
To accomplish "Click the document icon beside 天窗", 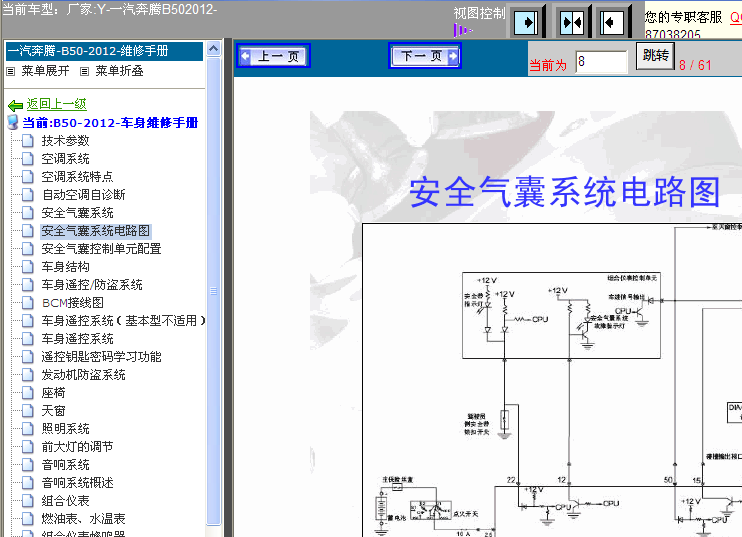I will click(28, 410).
